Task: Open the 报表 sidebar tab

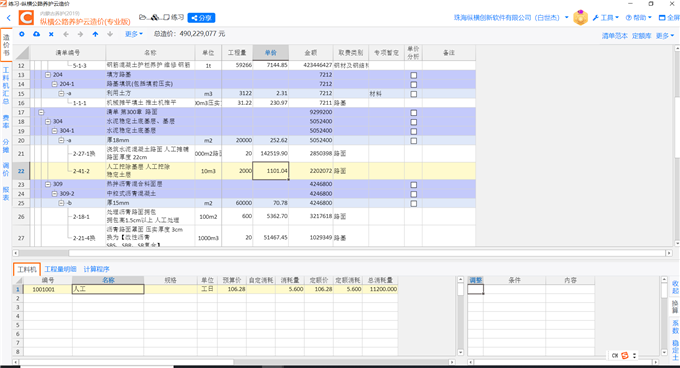Action: [x=6, y=193]
